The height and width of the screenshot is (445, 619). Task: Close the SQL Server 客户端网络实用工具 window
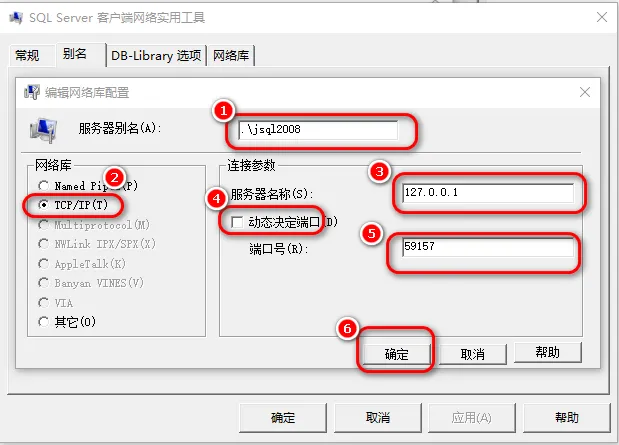click(x=602, y=17)
